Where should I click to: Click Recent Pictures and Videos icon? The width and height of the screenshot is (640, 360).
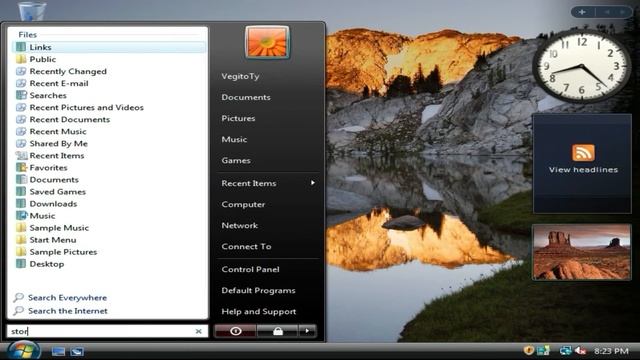point(21,107)
